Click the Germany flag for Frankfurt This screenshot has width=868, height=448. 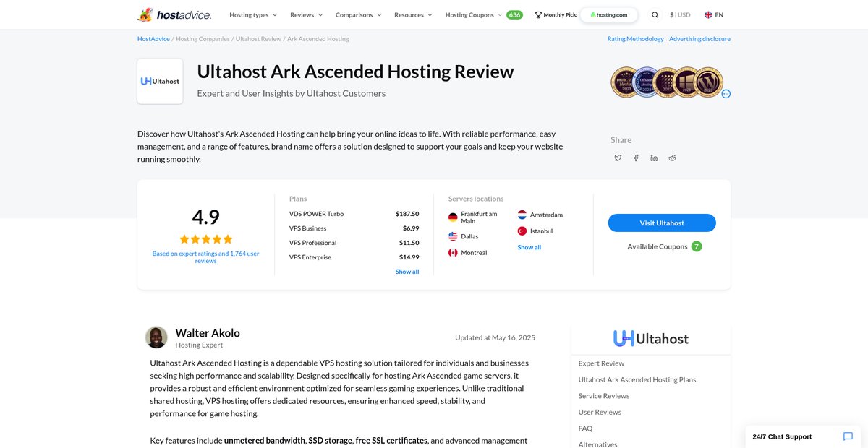[x=453, y=217]
